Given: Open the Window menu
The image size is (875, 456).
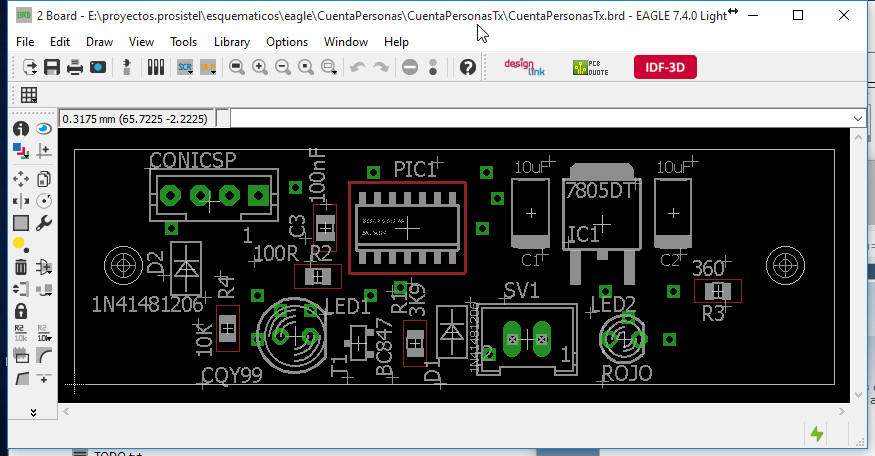Looking at the screenshot, I should 346,42.
